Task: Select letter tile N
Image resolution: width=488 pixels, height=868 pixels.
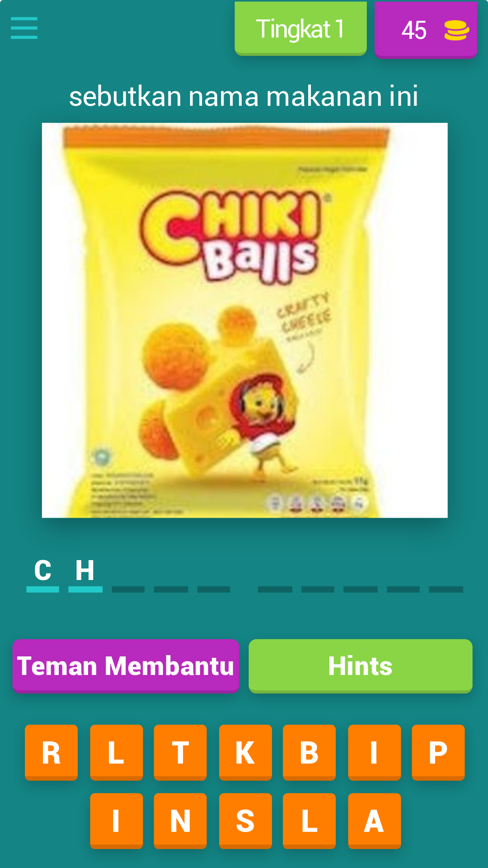Action: [x=180, y=821]
